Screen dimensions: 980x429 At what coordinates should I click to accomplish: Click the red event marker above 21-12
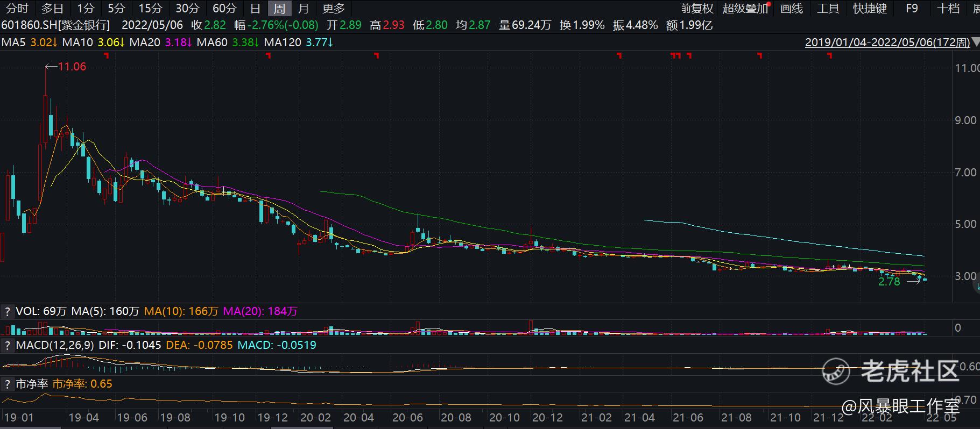pos(830,55)
